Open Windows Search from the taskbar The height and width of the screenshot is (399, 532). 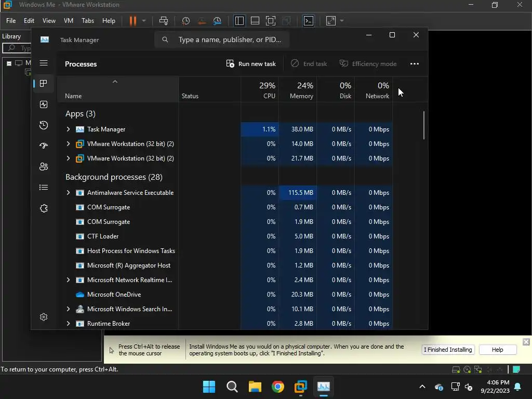232,387
